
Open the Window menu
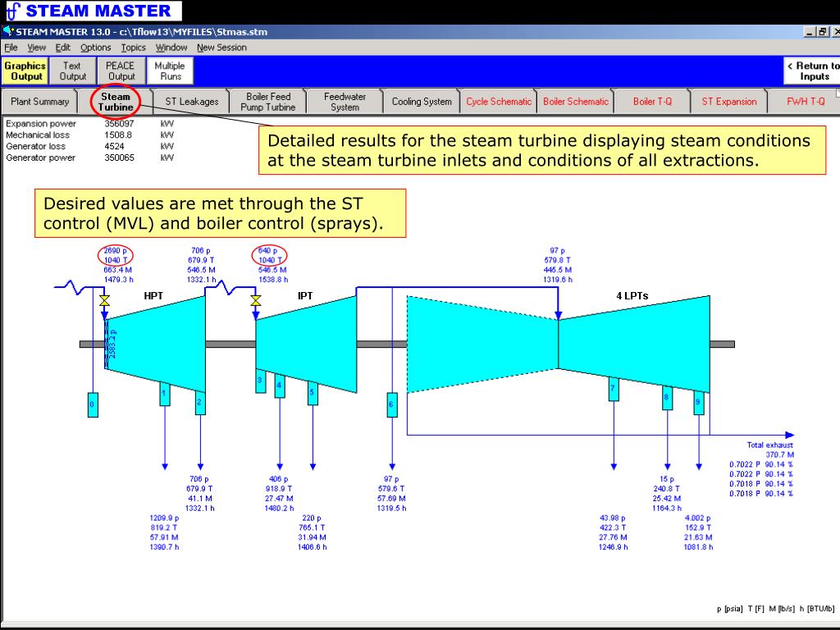[171, 47]
